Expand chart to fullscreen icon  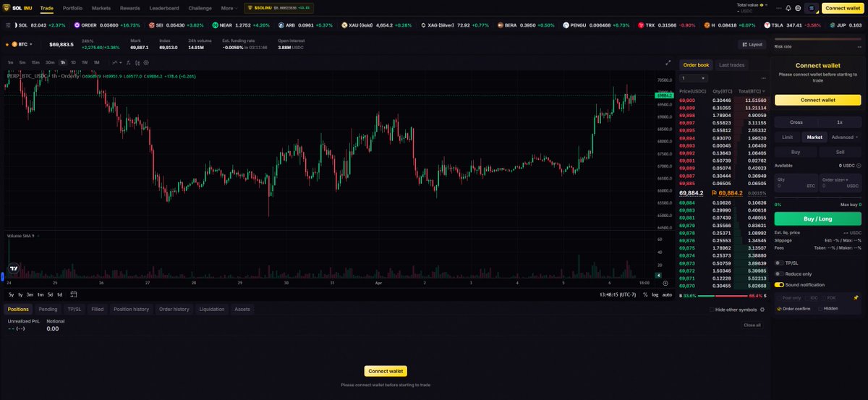pos(668,62)
